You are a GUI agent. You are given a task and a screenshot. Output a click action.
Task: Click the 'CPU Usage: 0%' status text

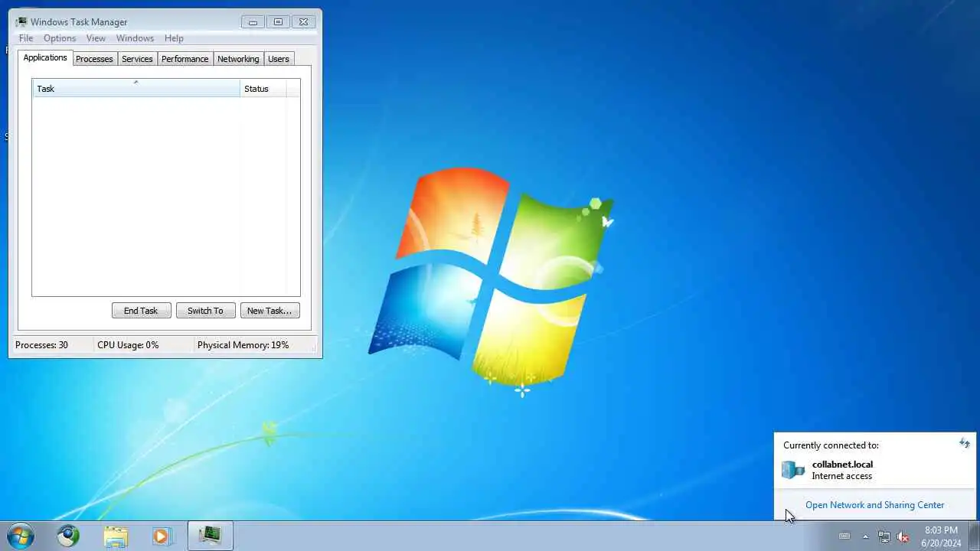tap(128, 345)
